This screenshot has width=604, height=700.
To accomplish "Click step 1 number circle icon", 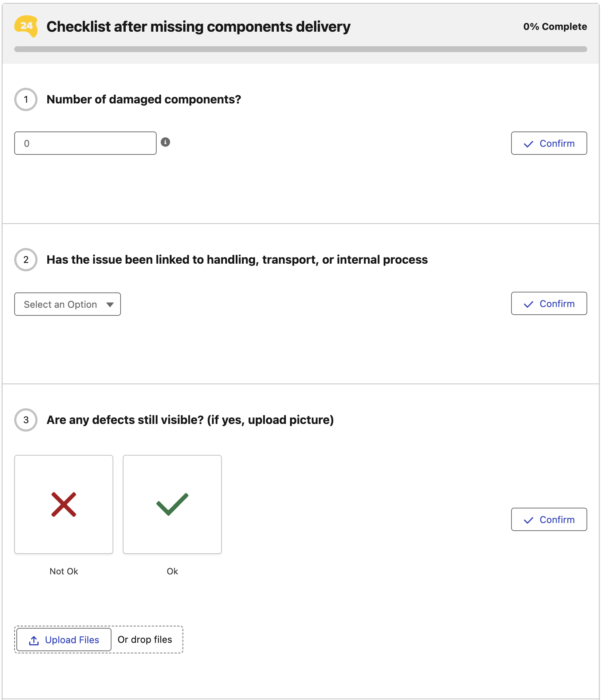I will [26, 99].
